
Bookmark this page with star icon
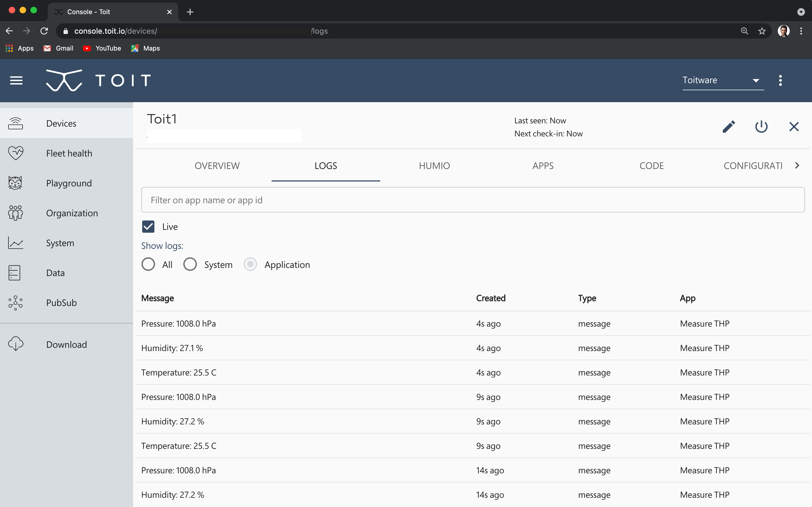click(x=762, y=31)
